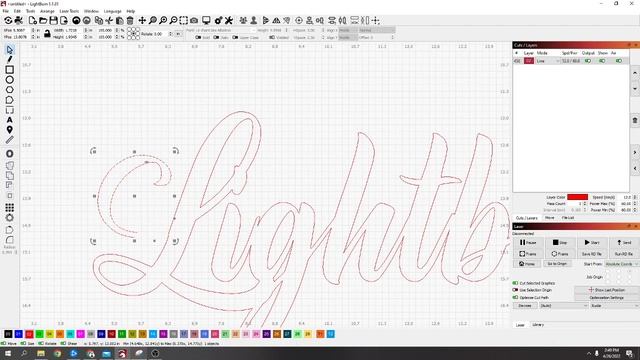Viewport: 640px width, 360px height.
Task: Activate the Text tool
Action: pos(9,120)
